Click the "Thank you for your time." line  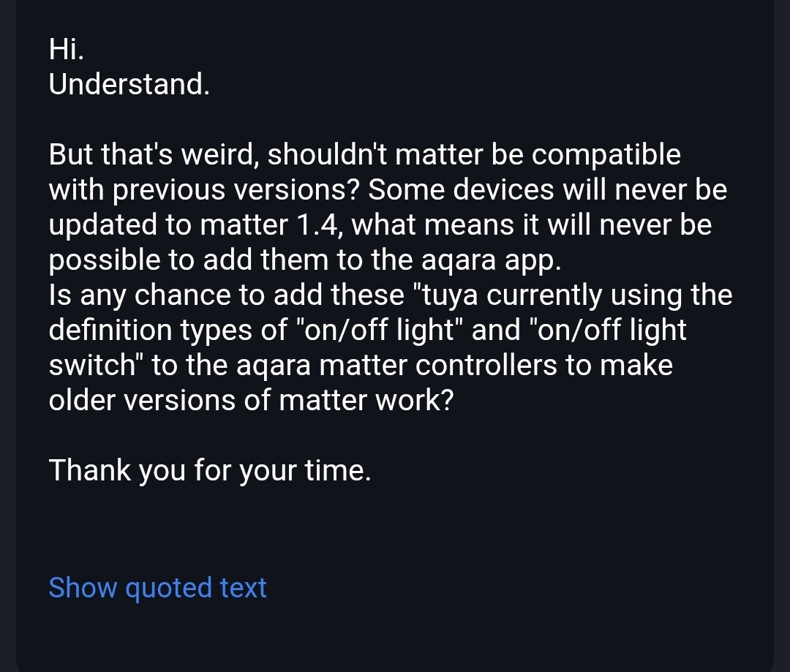coord(210,470)
